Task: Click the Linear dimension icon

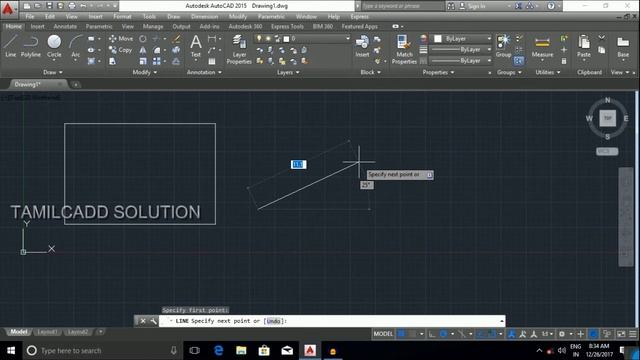Action: pos(212,39)
